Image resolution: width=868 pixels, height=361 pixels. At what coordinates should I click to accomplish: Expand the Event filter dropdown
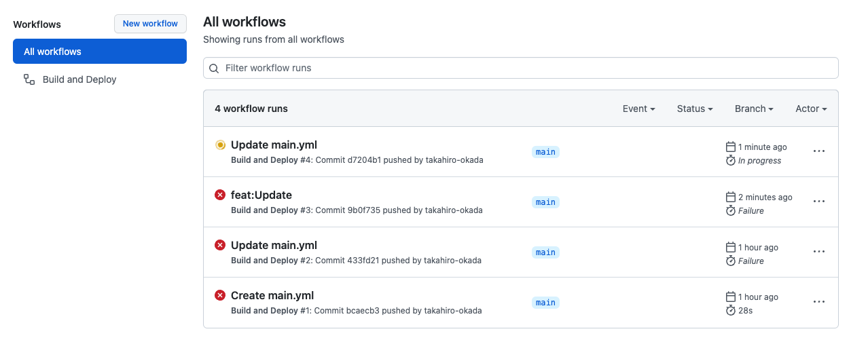point(638,109)
